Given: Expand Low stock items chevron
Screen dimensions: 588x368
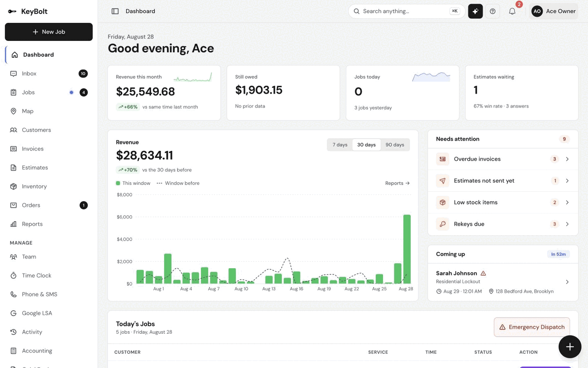Looking at the screenshot, I should 567,202.
